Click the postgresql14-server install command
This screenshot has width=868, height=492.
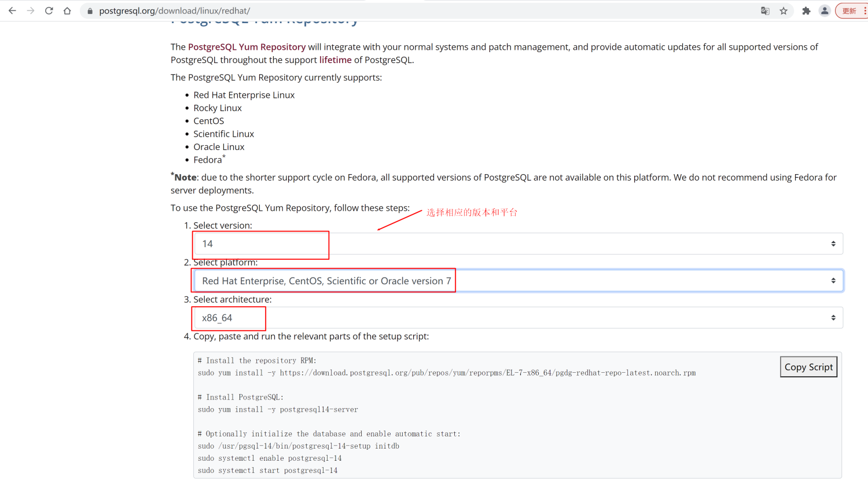coord(278,409)
